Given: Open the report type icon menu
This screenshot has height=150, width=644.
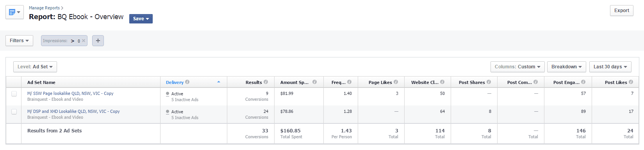Looking at the screenshot, I should coord(14,12).
